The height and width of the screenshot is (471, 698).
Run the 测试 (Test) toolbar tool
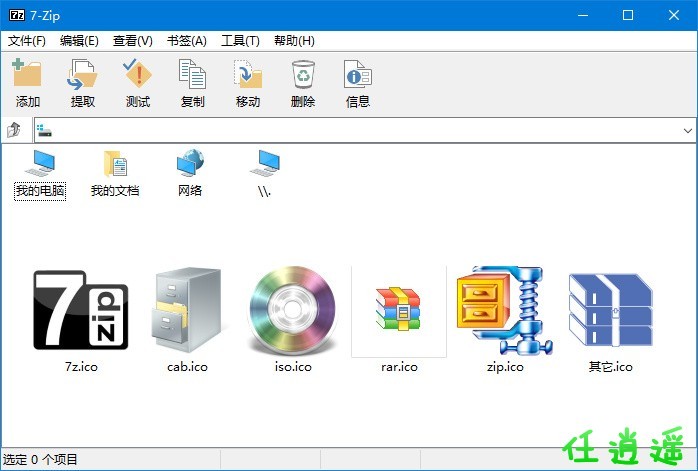tap(138, 73)
